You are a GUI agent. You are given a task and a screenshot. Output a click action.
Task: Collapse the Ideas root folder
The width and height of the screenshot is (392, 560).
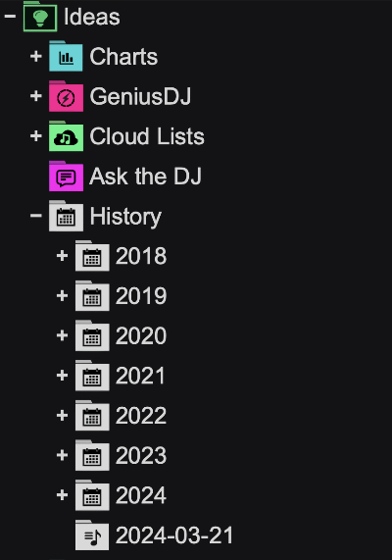(10, 16)
